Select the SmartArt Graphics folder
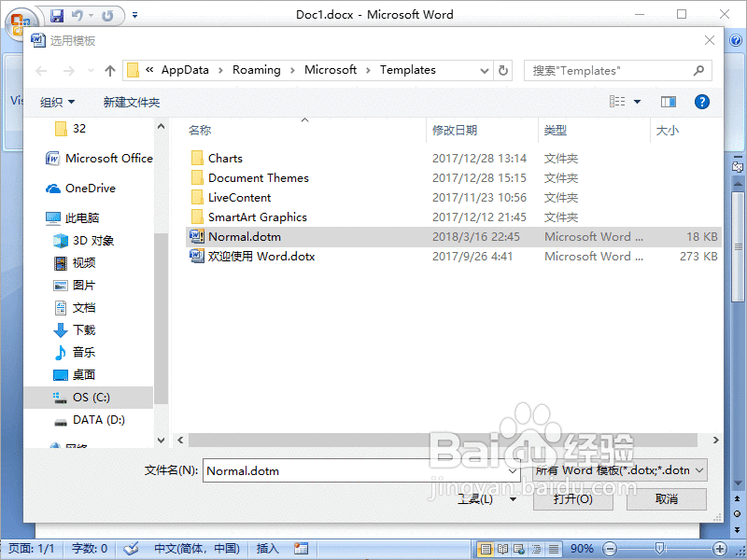This screenshot has height=560, width=747. (x=453, y=217)
